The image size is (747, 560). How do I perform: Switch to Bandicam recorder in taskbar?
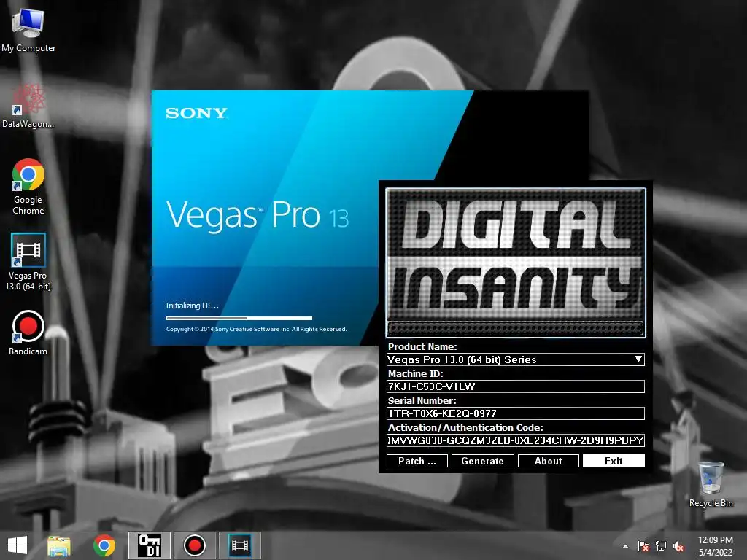coord(194,545)
